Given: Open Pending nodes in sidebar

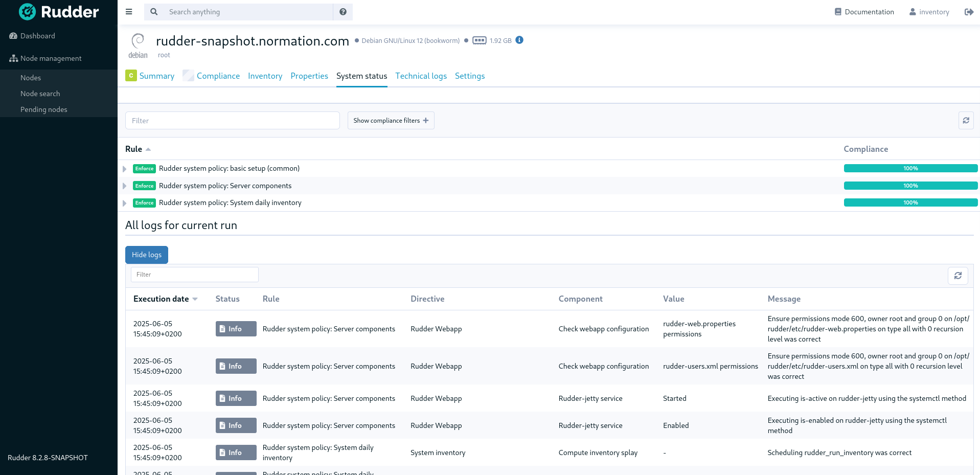Looking at the screenshot, I should pos(43,109).
